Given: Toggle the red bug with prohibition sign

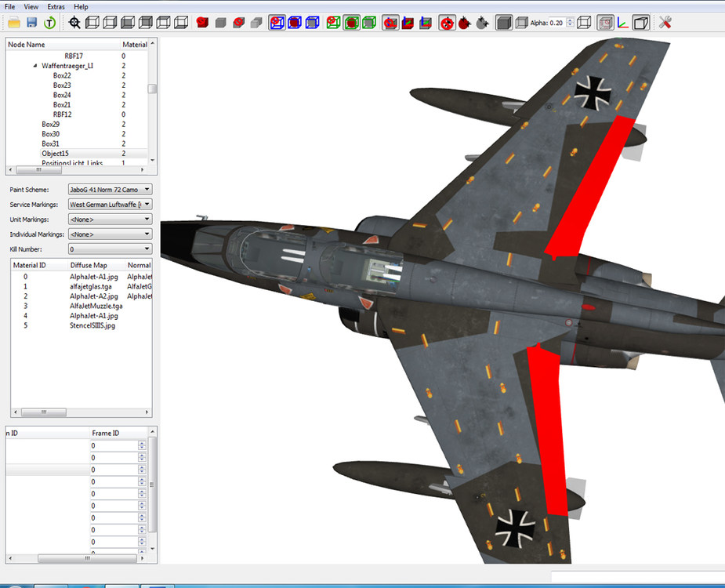Looking at the screenshot, I should [x=447, y=22].
